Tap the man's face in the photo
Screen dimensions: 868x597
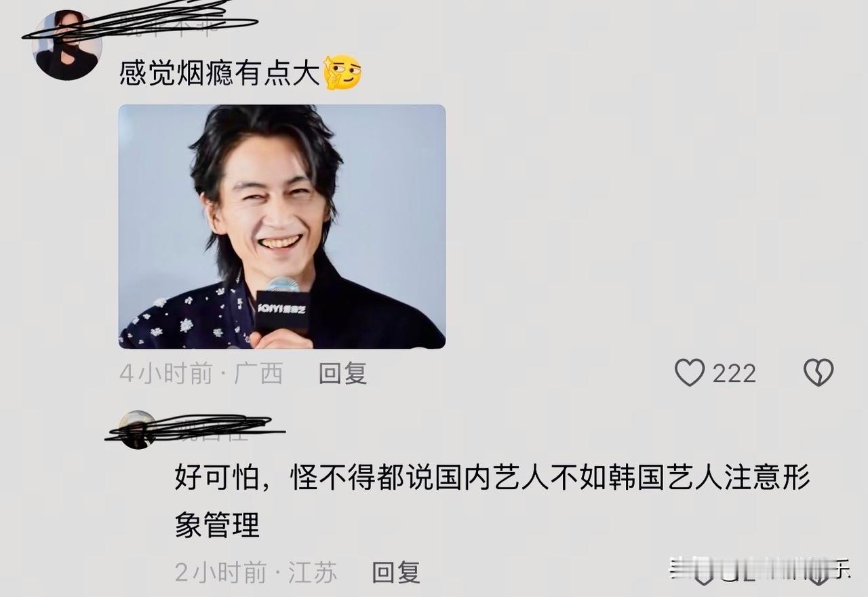click(271, 204)
